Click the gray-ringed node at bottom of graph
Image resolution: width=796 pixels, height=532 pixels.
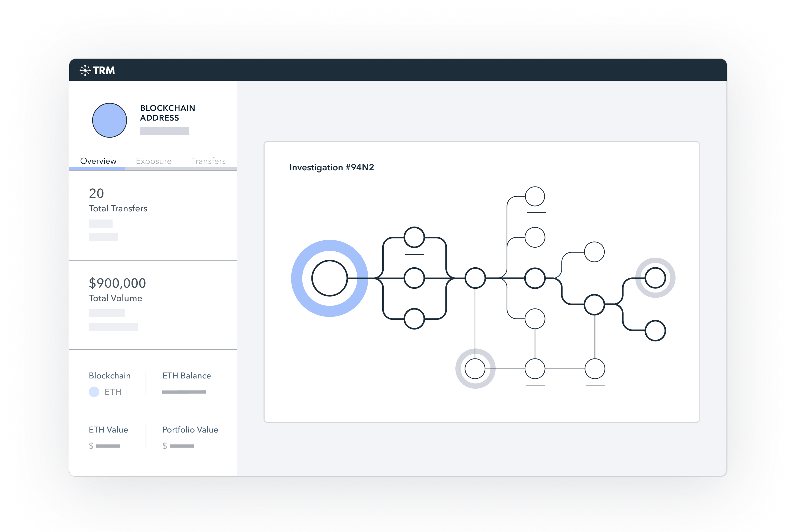[x=475, y=368]
